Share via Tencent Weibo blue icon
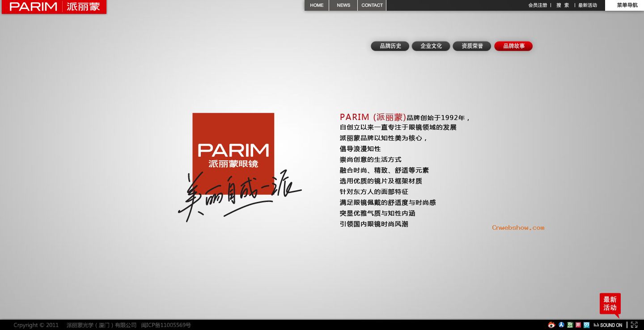This screenshot has height=330, width=644. [x=587, y=325]
